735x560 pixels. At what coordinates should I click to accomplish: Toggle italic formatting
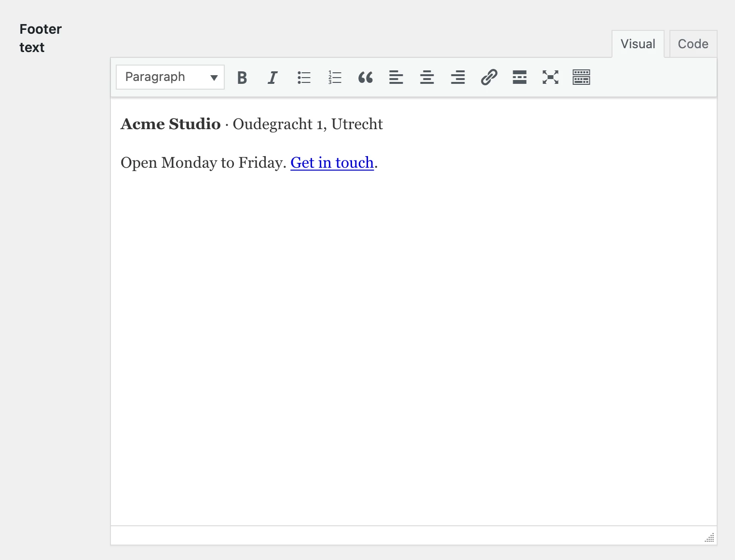(x=273, y=77)
